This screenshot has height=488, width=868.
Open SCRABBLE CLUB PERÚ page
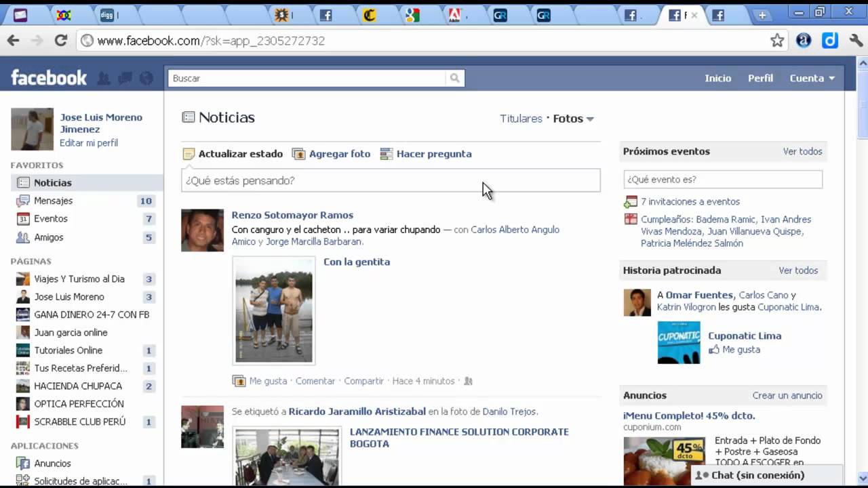pos(80,422)
